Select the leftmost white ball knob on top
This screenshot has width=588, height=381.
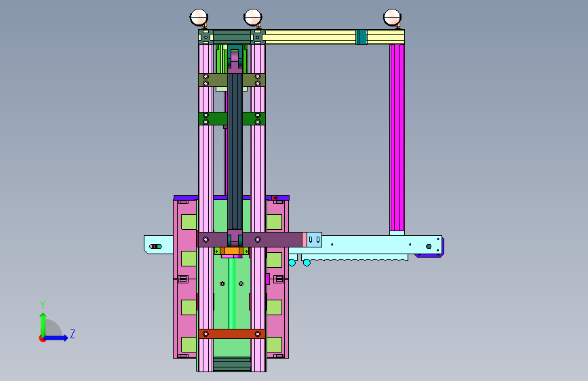(x=199, y=17)
